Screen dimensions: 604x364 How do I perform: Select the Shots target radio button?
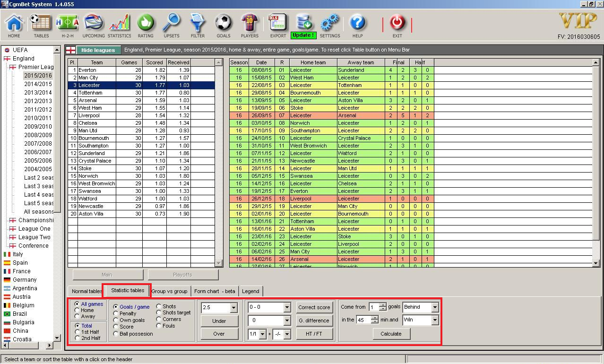click(159, 312)
